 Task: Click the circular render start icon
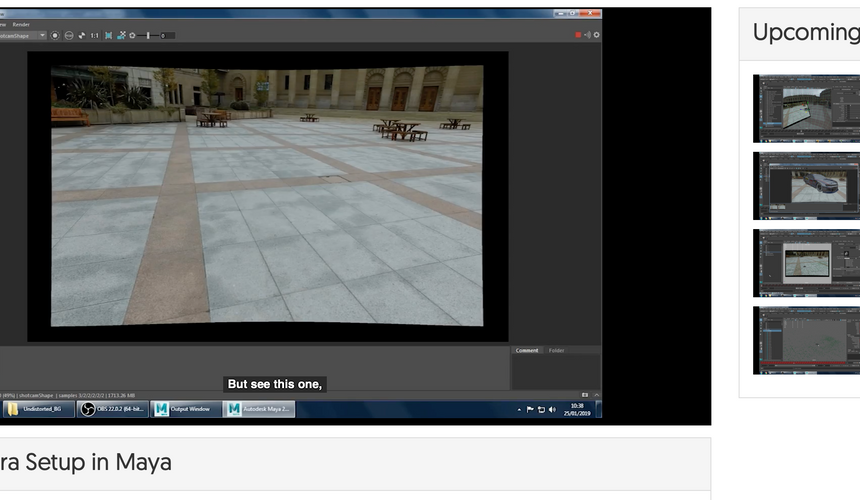tap(55, 36)
